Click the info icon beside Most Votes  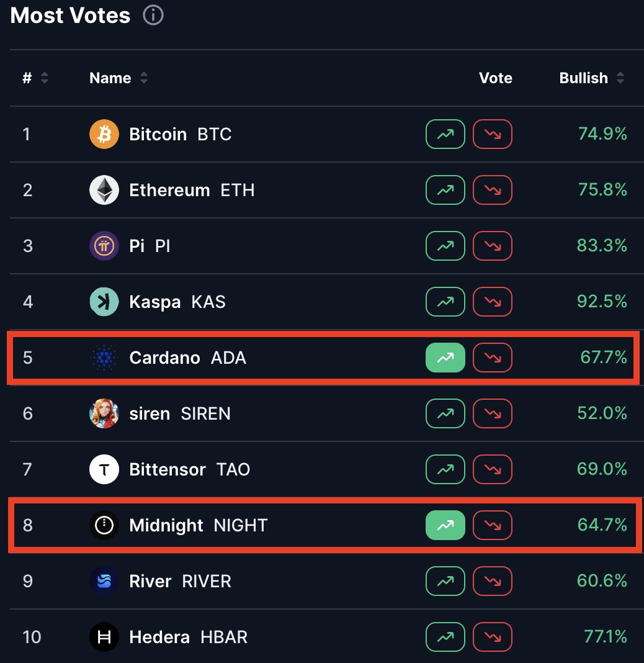(x=153, y=15)
